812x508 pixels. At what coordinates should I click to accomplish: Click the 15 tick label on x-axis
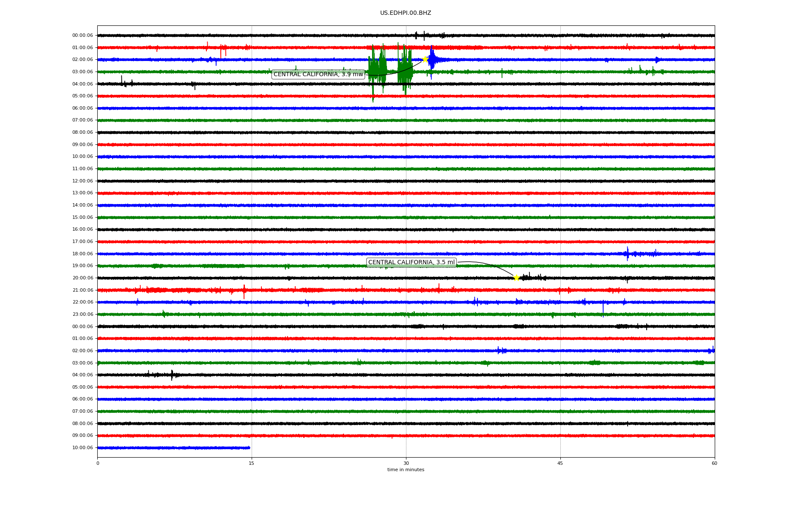pos(252,463)
